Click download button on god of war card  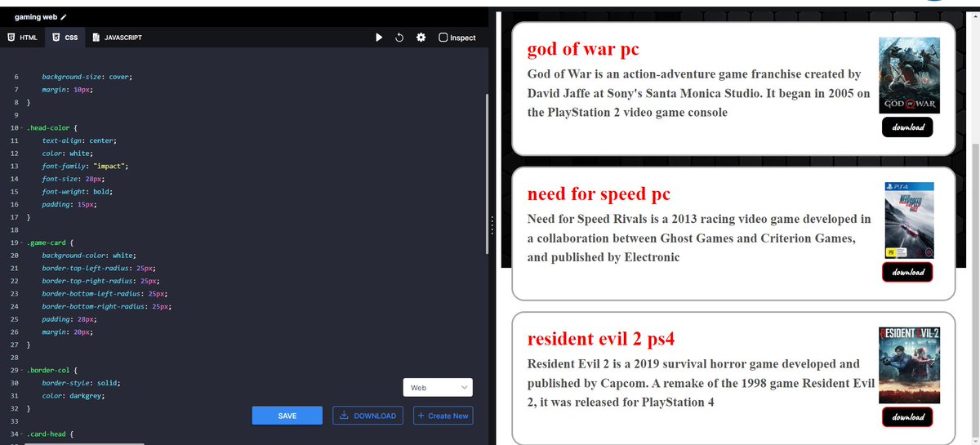pos(907,127)
